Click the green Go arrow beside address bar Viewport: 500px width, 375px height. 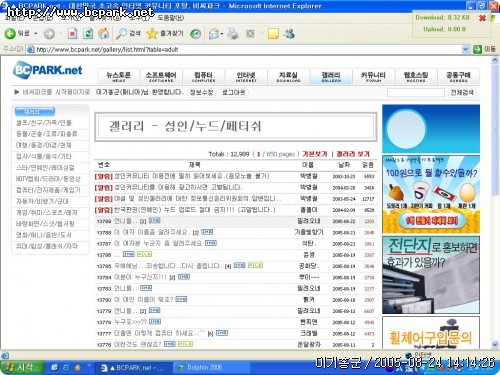click(x=477, y=49)
